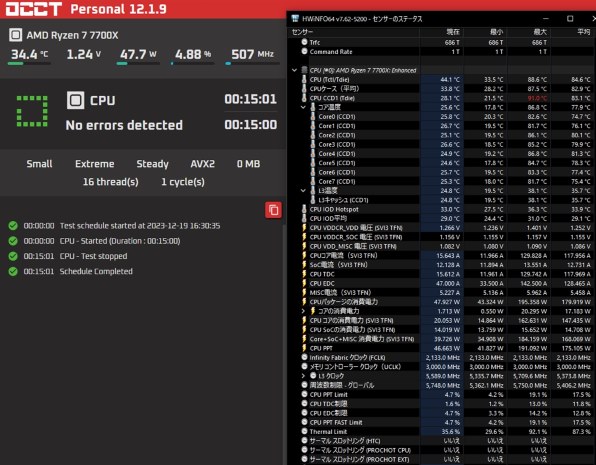
Task: Click the round icon of Thermal Limit row
Action: (304, 432)
